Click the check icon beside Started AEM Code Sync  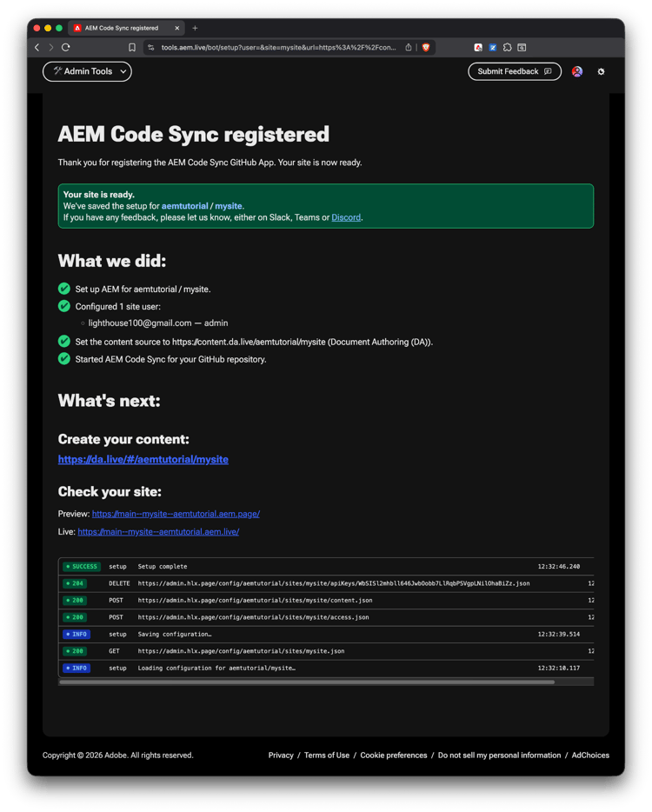click(x=64, y=359)
